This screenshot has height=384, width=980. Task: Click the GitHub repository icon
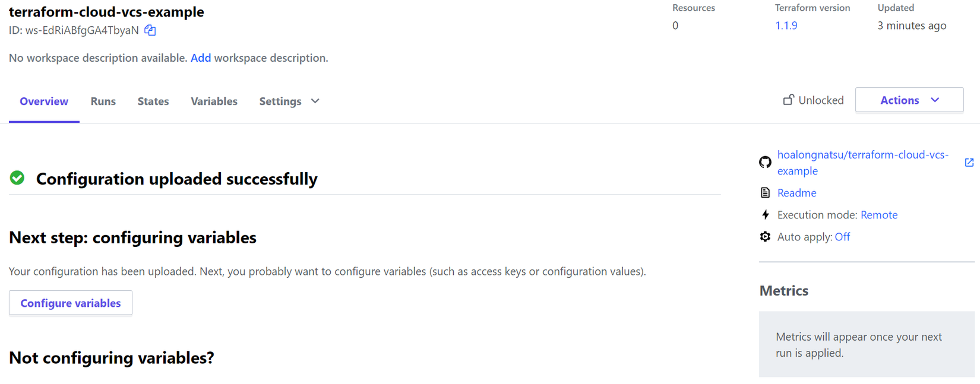(x=765, y=162)
